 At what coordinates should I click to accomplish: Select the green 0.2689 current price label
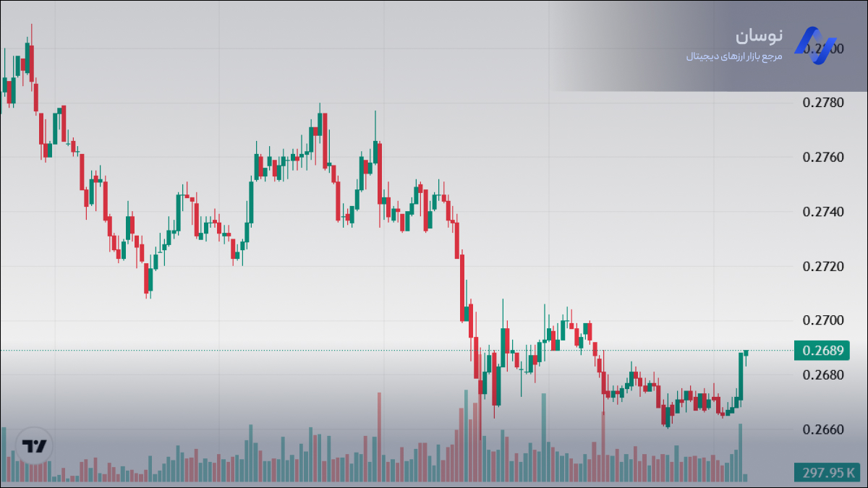pyautogui.click(x=822, y=351)
